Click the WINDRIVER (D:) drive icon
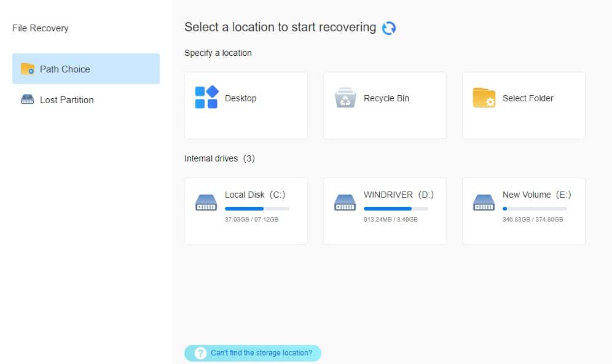The width and height of the screenshot is (612, 364). (345, 203)
